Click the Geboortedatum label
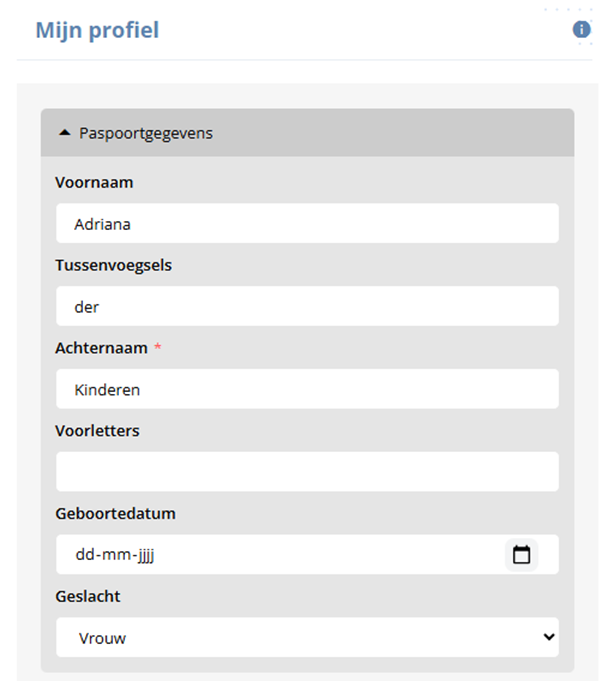Viewport: 614px width, 681px height. (x=115, y=513)
